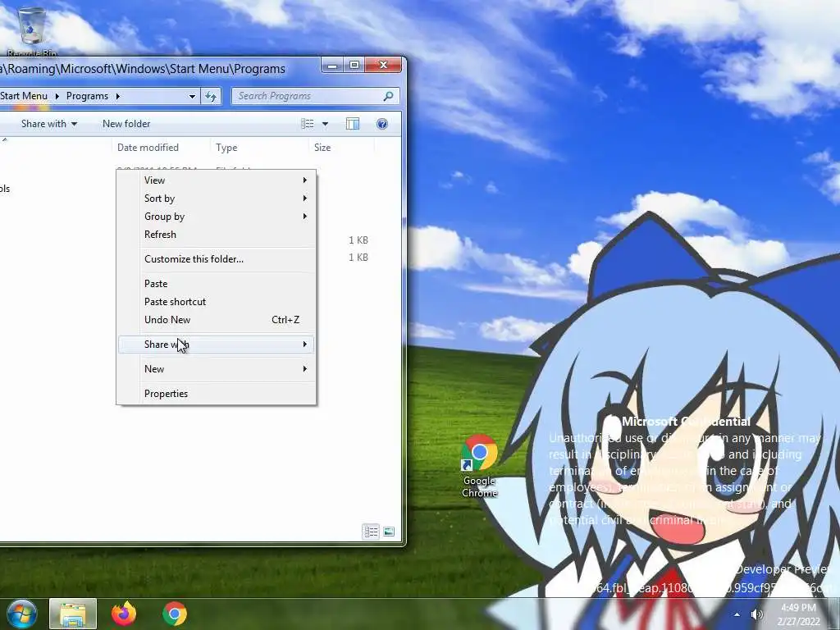This screenshot has height=630, width=840.
Task: Open the Recycle Bin desktop icon
Action: [x=32, y=31]
